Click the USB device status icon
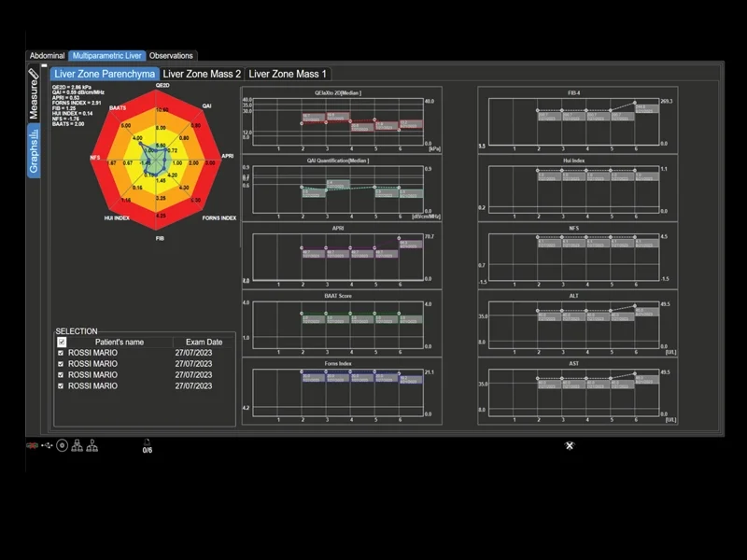 click(47, 446)
